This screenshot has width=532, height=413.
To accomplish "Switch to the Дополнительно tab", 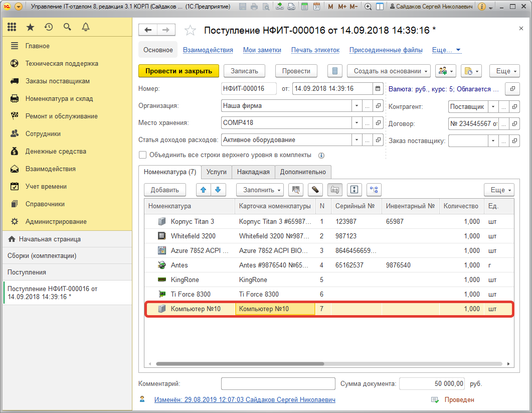I will point(303,172).
